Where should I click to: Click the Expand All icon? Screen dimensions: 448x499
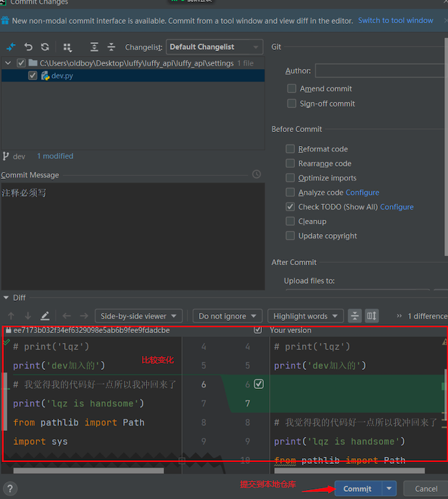coord(95,47)
